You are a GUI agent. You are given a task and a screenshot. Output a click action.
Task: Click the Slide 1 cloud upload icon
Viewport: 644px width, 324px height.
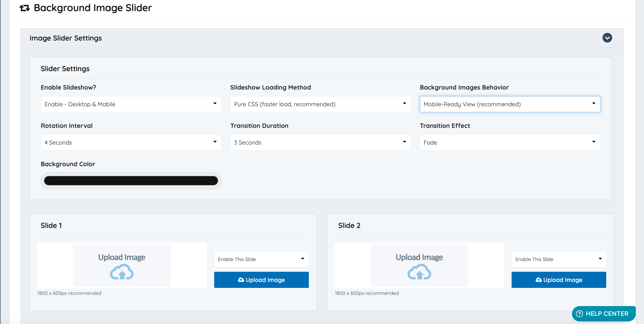pyautogui.click(x=122, y=272)
